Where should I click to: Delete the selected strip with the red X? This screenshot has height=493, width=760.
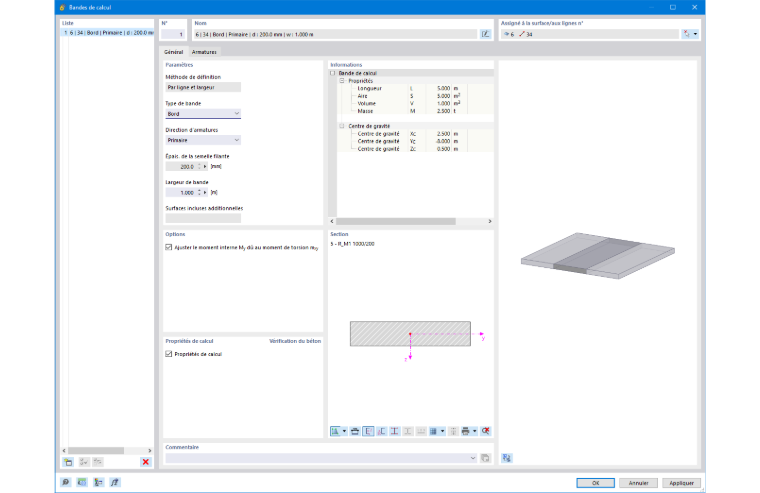[145, 462]
